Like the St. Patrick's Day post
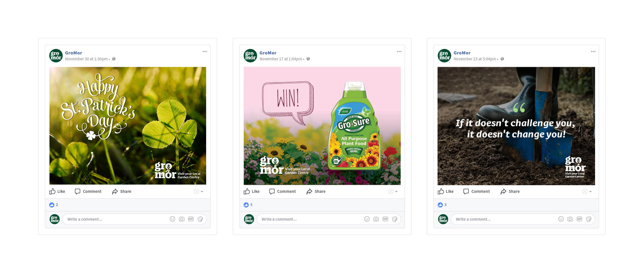This screenshot has height=273, width=644. click(57, 191)
